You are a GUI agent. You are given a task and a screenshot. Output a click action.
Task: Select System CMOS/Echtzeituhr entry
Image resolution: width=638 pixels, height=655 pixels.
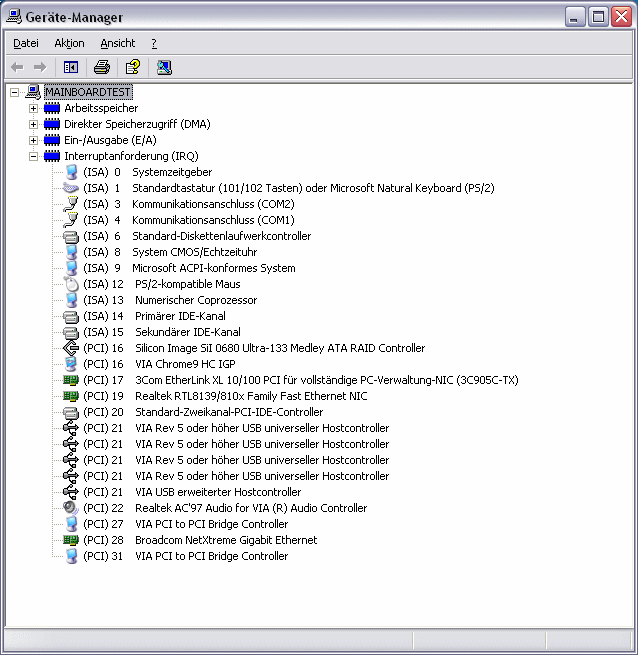[195, 252]
